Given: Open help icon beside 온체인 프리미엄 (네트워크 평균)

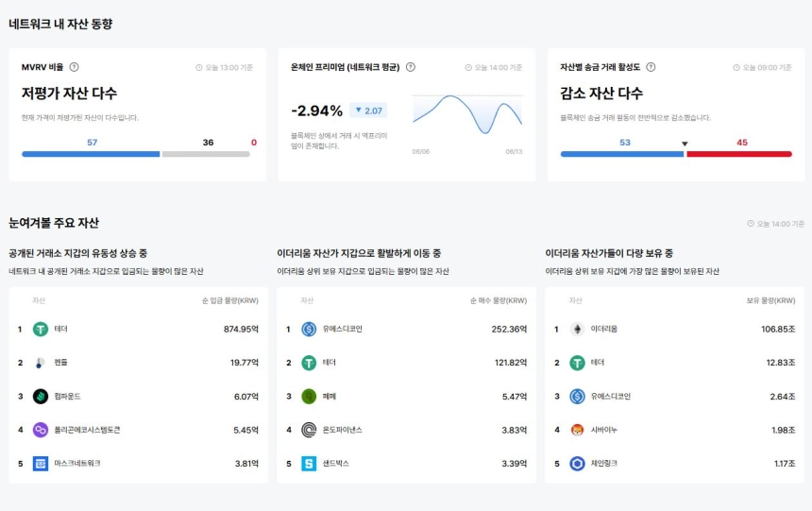Looking at the screenshot, I should [x=411, y=67].
